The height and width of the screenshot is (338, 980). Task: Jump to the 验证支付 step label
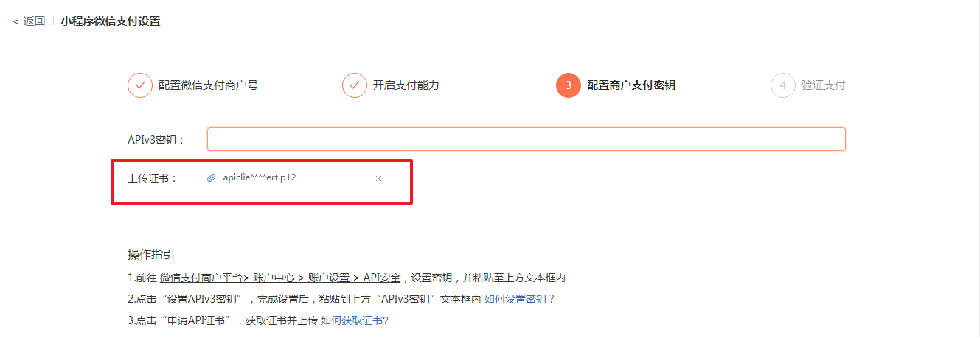tap(824, 85)
